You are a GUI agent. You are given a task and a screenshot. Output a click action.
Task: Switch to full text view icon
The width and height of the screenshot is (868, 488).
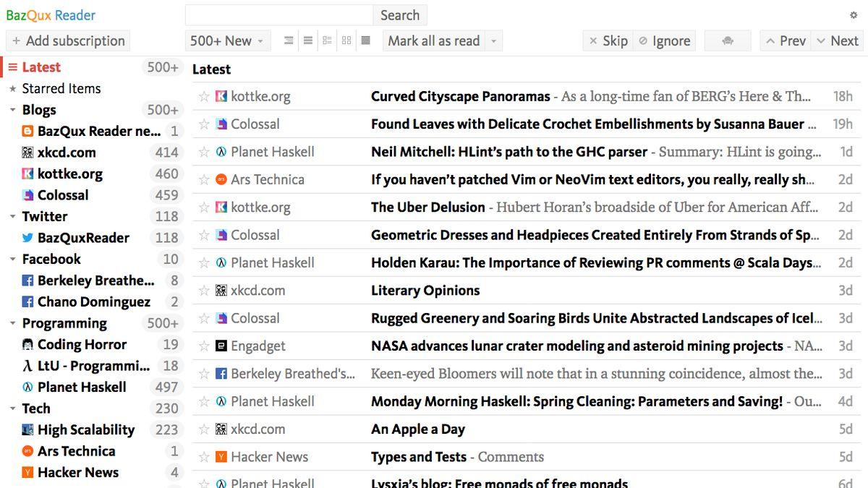tap(366, 40)
